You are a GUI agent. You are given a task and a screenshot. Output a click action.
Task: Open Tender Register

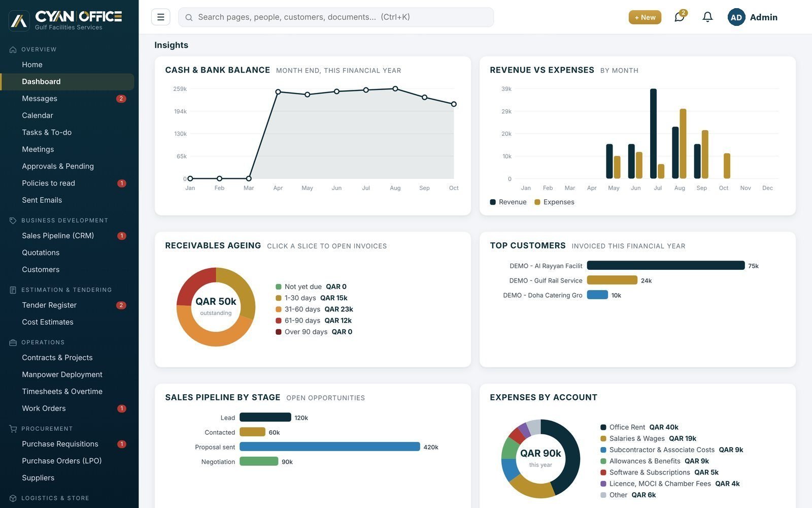(x=67, y=305)
